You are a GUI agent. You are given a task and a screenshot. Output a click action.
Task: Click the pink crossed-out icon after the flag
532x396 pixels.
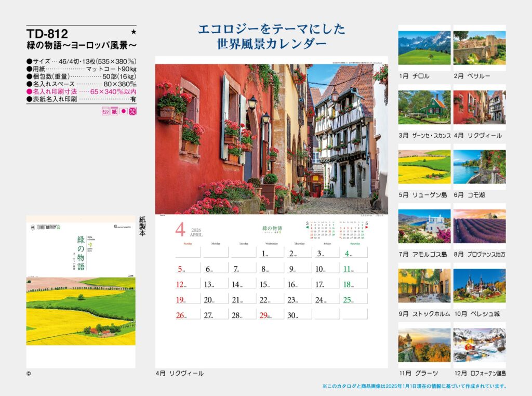coord(132,111)
